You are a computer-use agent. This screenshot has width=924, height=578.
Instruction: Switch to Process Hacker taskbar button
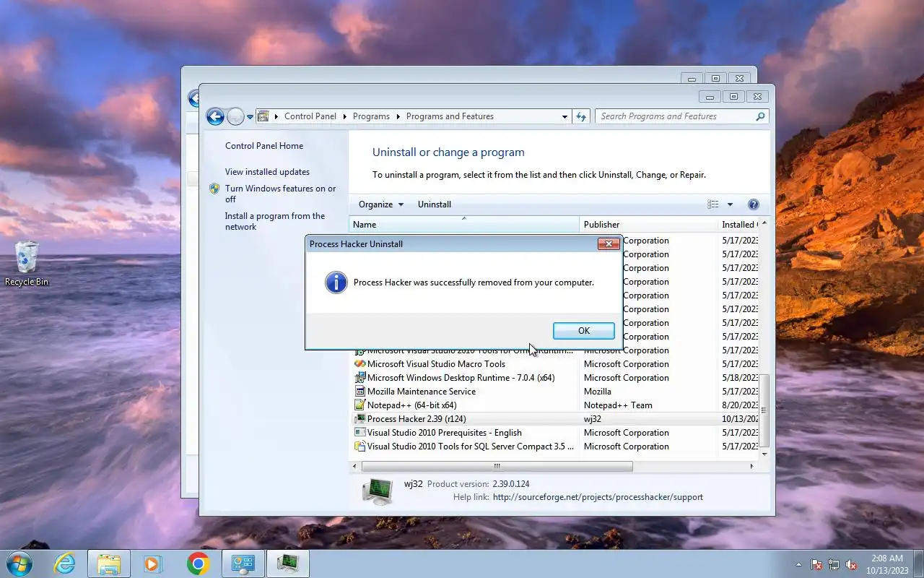288,564
